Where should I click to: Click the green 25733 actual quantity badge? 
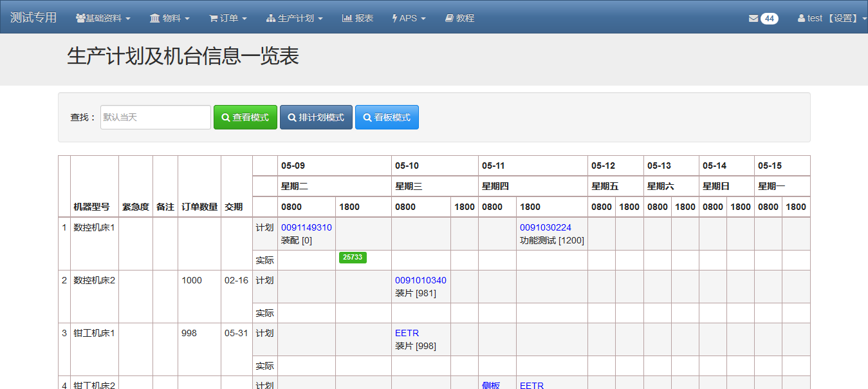tap(353, 257)
